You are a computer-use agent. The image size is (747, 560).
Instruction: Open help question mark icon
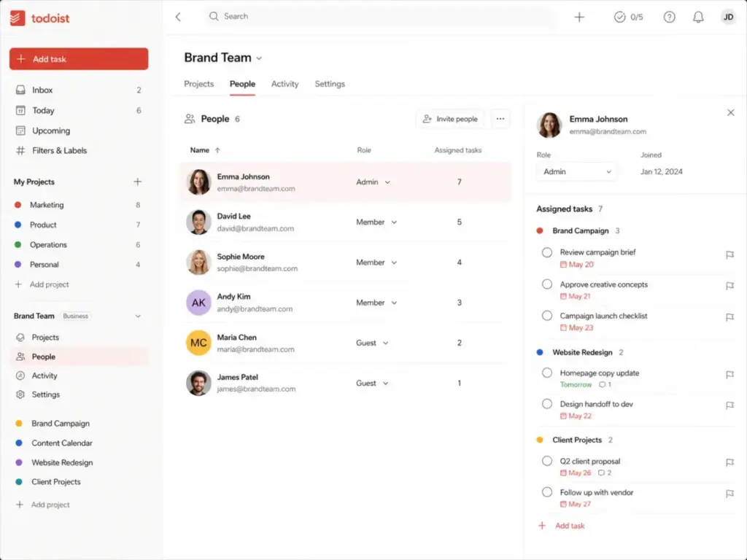tap(670, 17)
